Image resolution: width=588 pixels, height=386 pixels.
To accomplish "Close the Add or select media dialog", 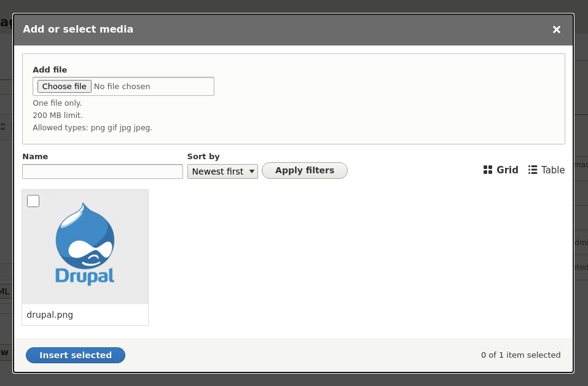I will coord(557,30).
